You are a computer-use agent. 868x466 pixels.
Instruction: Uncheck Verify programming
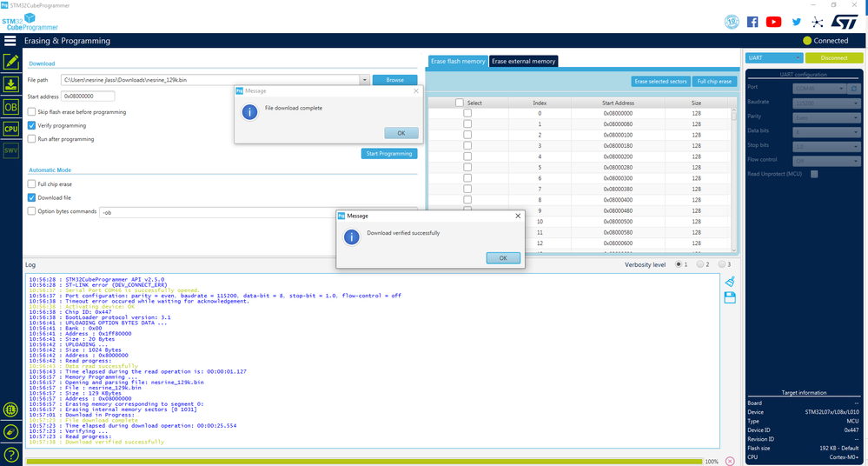click(x=31, y=125)
